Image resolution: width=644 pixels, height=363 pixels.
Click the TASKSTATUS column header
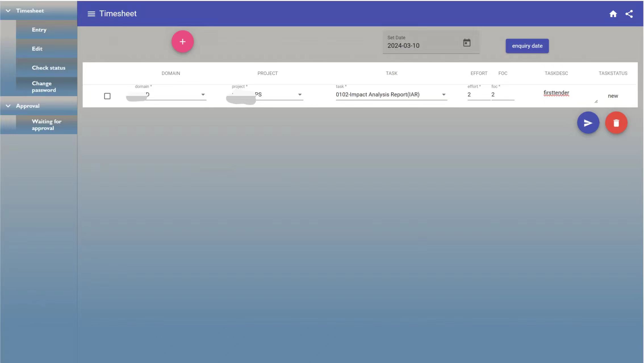point(613,73)
